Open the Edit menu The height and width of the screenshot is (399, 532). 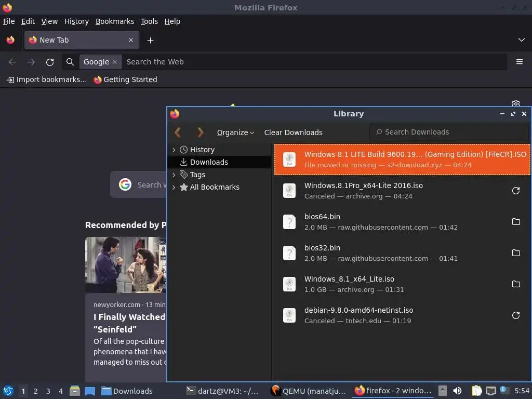[x=28, y=21]
